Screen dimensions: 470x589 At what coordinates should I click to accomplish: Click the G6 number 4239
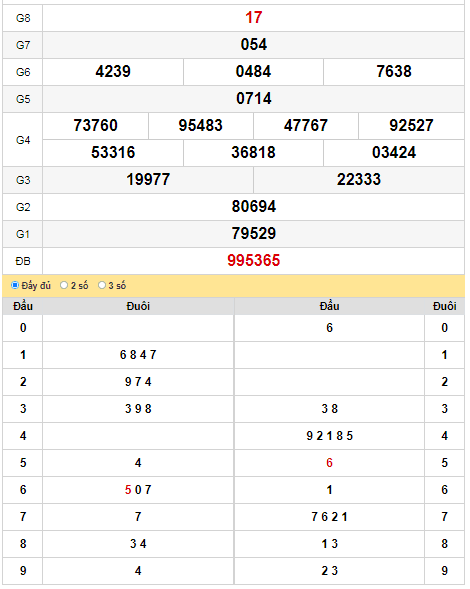pos(113,72)
